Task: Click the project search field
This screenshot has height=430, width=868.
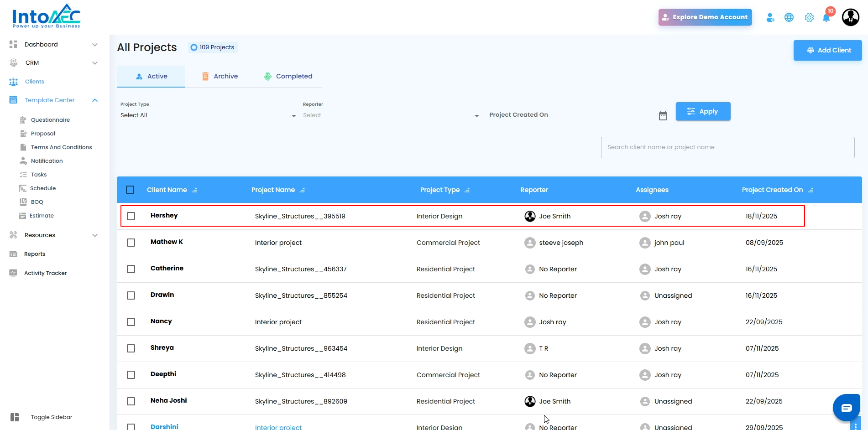Action: point(727,147)
